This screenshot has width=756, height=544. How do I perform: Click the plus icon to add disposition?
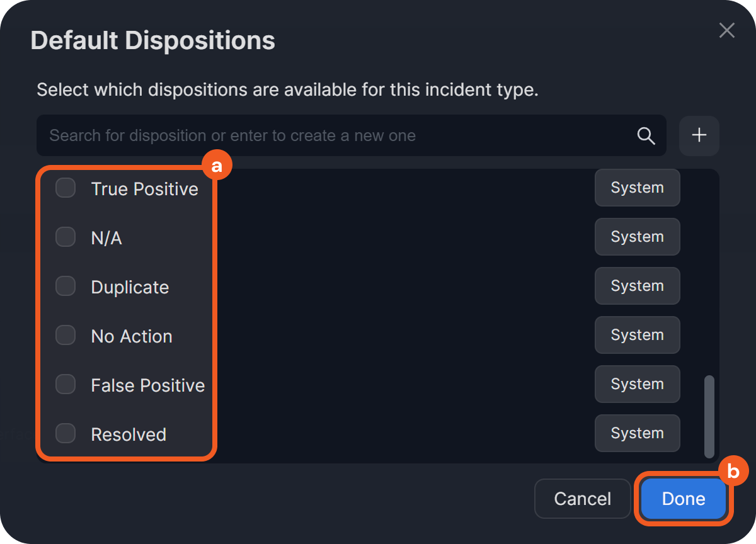pyautogui.click(x=699, y=135)
